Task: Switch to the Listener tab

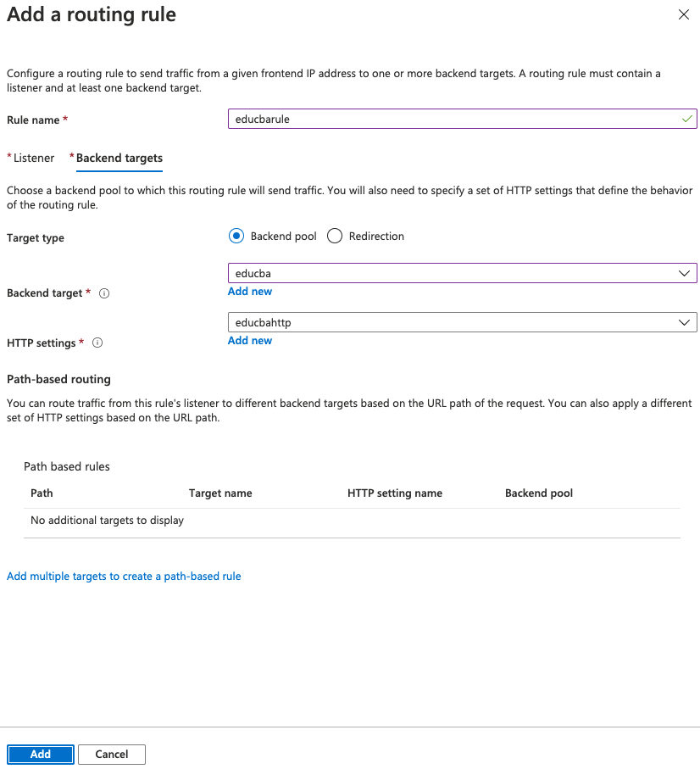Action: tap(34, 158)
